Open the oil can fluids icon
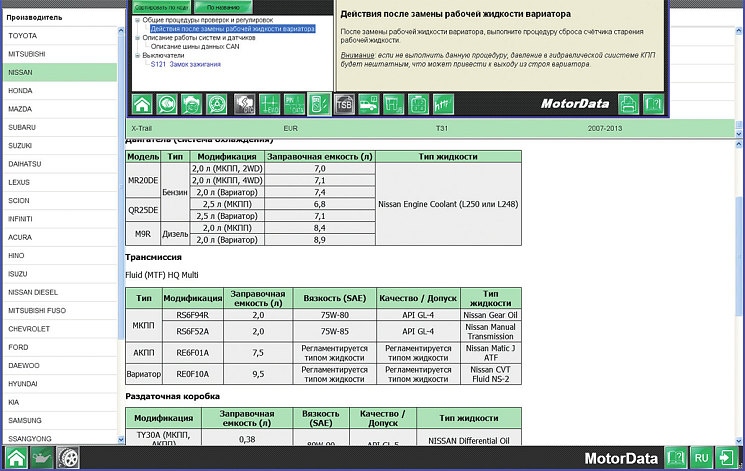This screenshot has width=745, height=471. [x=42, y=458]
